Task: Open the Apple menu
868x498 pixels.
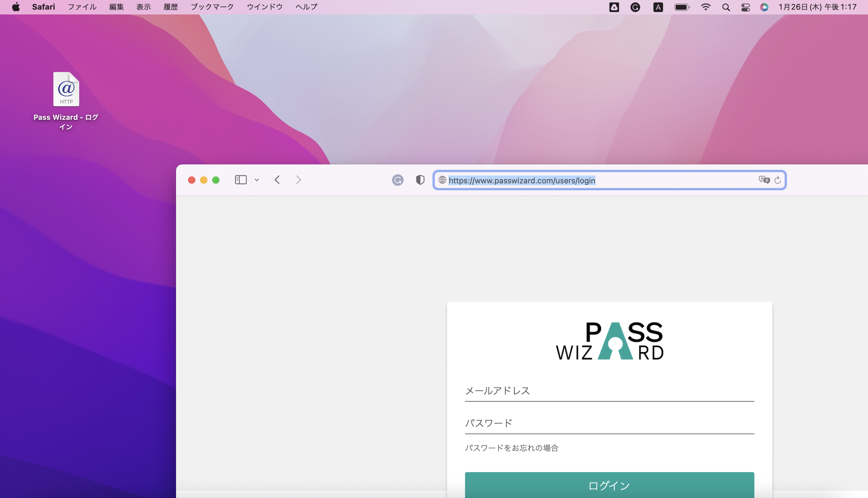Action: pos(16,7)
